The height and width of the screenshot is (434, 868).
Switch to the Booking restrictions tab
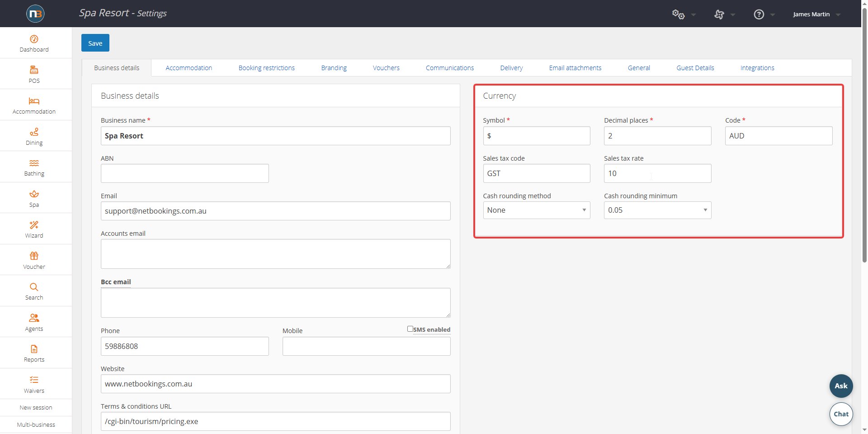(267, 68)
